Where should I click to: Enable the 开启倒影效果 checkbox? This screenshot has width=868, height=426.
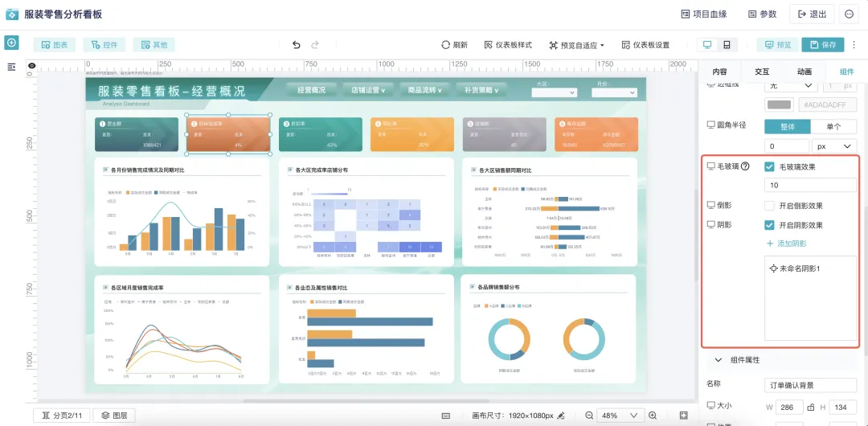point(770,206)
